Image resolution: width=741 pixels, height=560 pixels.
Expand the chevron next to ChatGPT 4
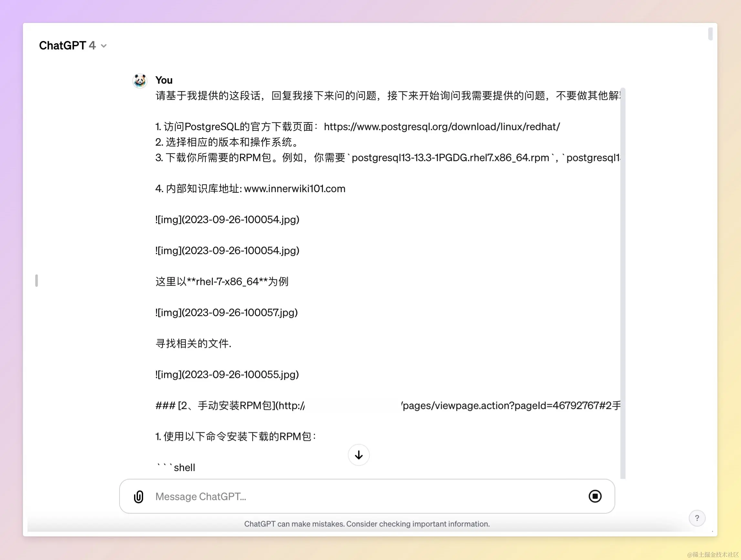104,46
